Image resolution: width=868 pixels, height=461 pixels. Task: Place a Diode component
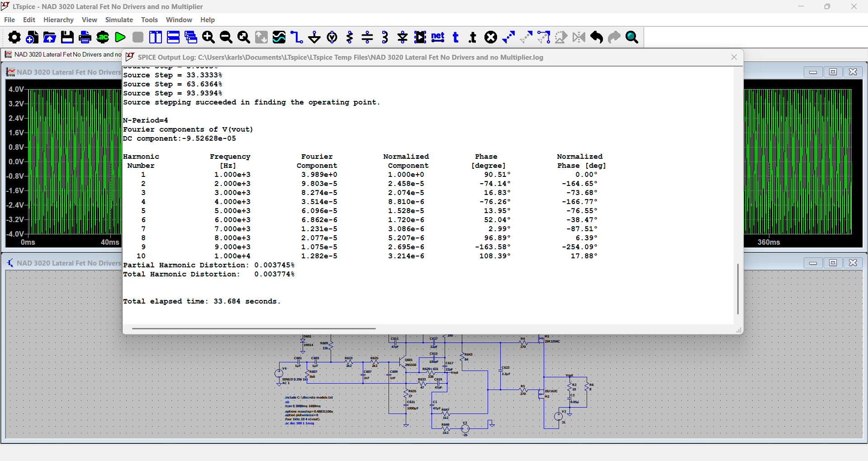(403, 37)
